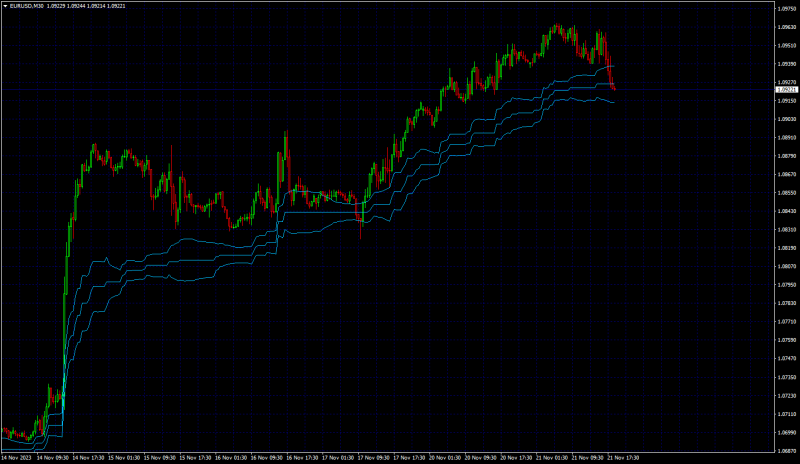This screenshot has width=800, height=464.
Task: Click the 1.09390 price axis label
Action: 787,64
